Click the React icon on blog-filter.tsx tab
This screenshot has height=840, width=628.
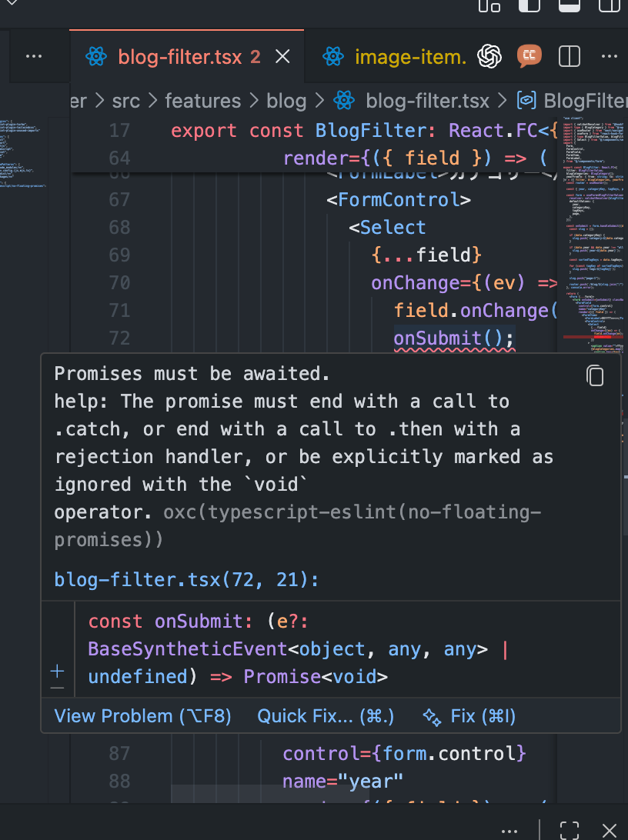pos(96,56)
